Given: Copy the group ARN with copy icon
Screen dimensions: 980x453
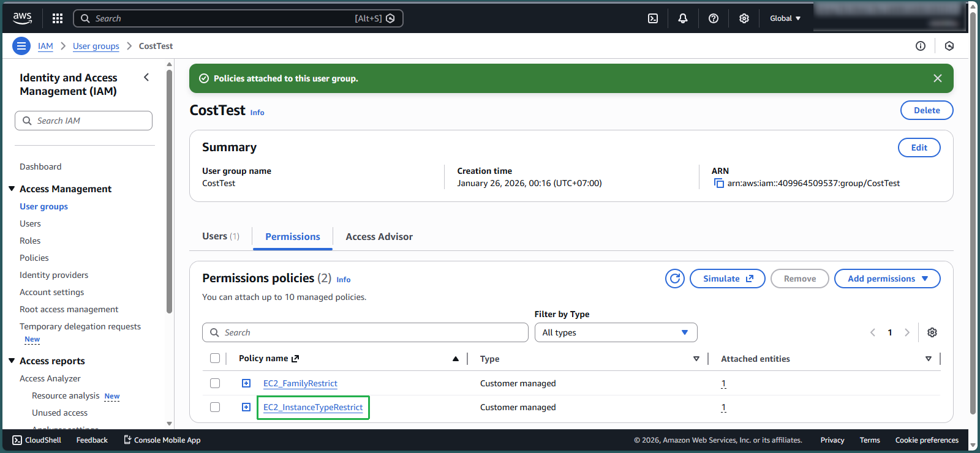Looking at the screenshot, I should [x=719, y=184].
